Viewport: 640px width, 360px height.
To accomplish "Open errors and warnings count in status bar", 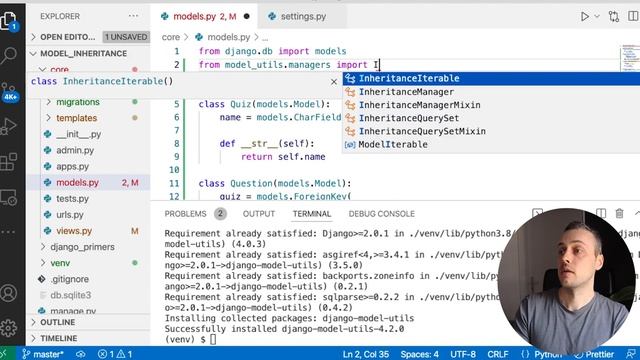I will 115,354.
